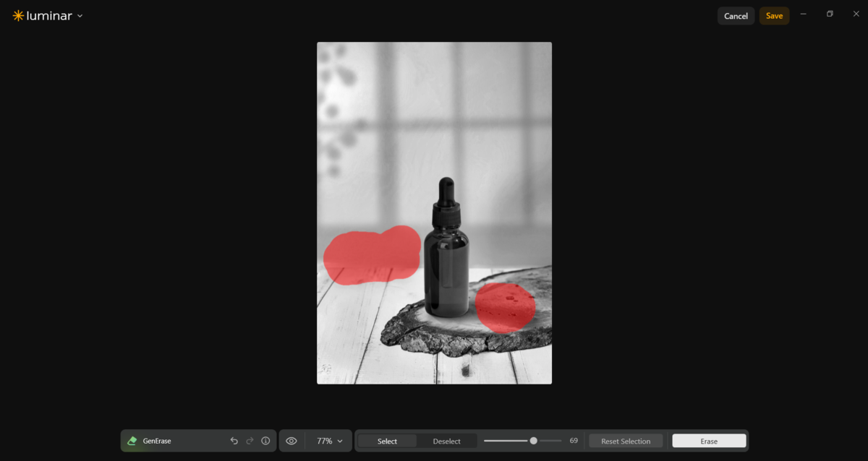Open the Luminar dropdown chevron
This screenshot has height=461, width=868.
pos(80,16)
